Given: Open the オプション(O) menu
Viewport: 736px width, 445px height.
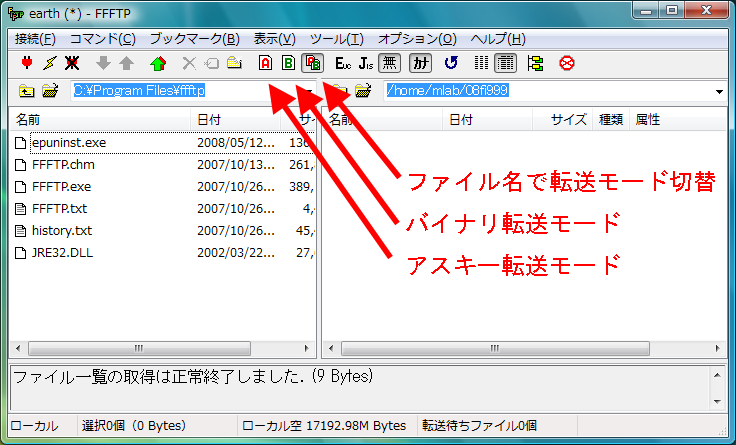Looking at the screenshot, I should coord(417,38).
